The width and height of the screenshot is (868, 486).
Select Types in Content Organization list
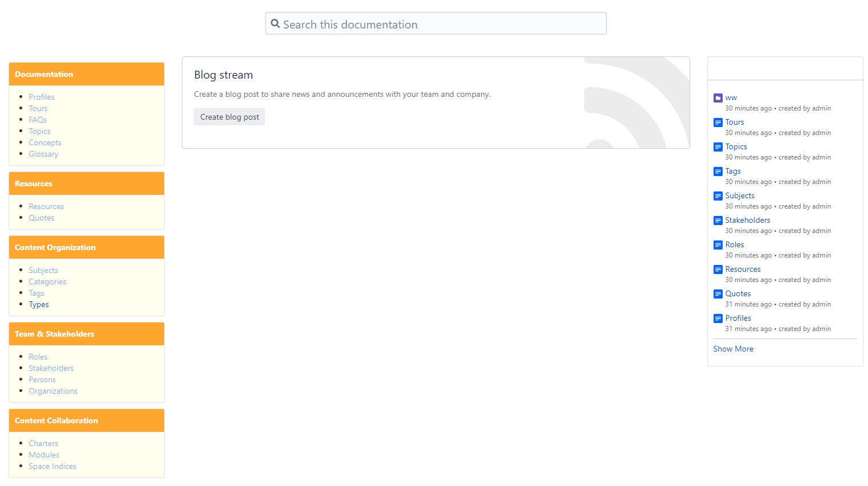[x=39, y=304]
